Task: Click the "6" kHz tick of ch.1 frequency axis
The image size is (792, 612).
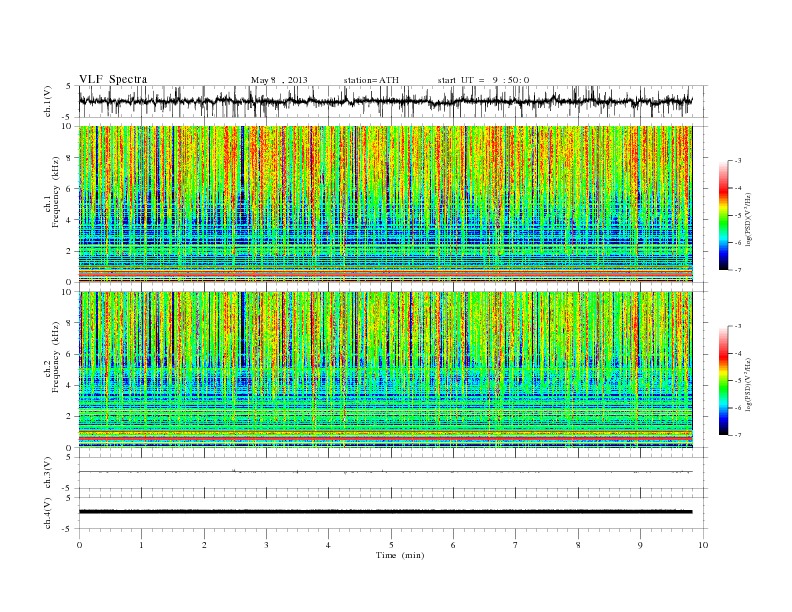Action: point(69,189)
